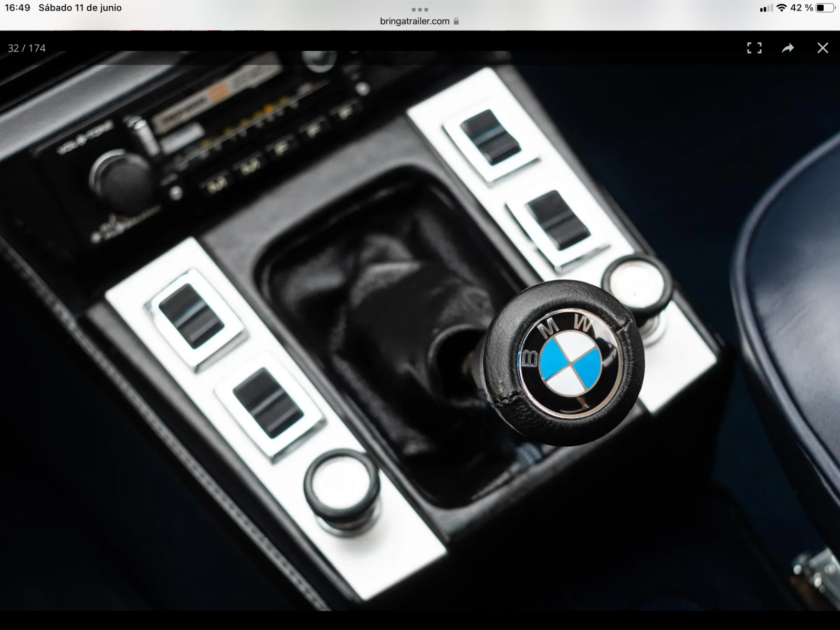Tap the date 'Sábado 11 de junio'
Screen dimensions: 840x630
[80, 8]
